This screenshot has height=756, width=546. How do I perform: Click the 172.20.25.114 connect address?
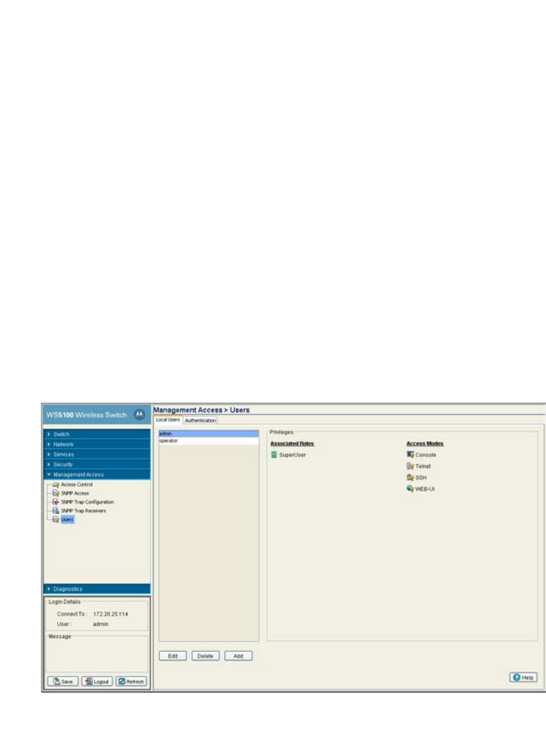point(110,614)
